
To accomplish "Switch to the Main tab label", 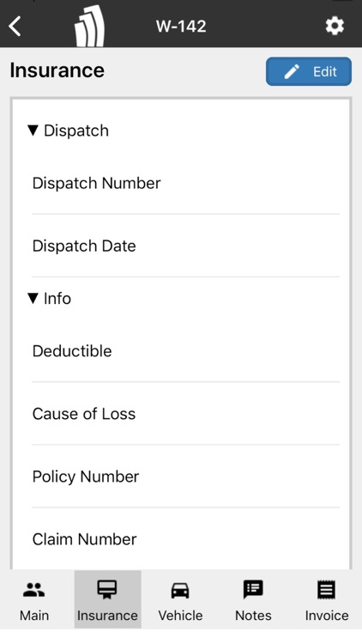I will pos(34,616).
